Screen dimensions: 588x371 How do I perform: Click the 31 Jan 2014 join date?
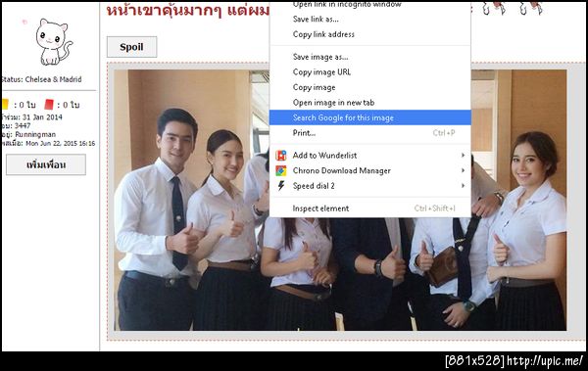tap(42, 116)
